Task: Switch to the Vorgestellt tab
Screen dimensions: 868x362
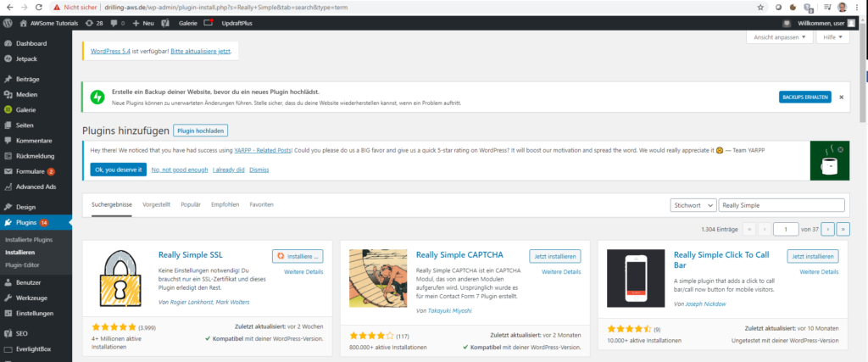Action: click(156, 205)
